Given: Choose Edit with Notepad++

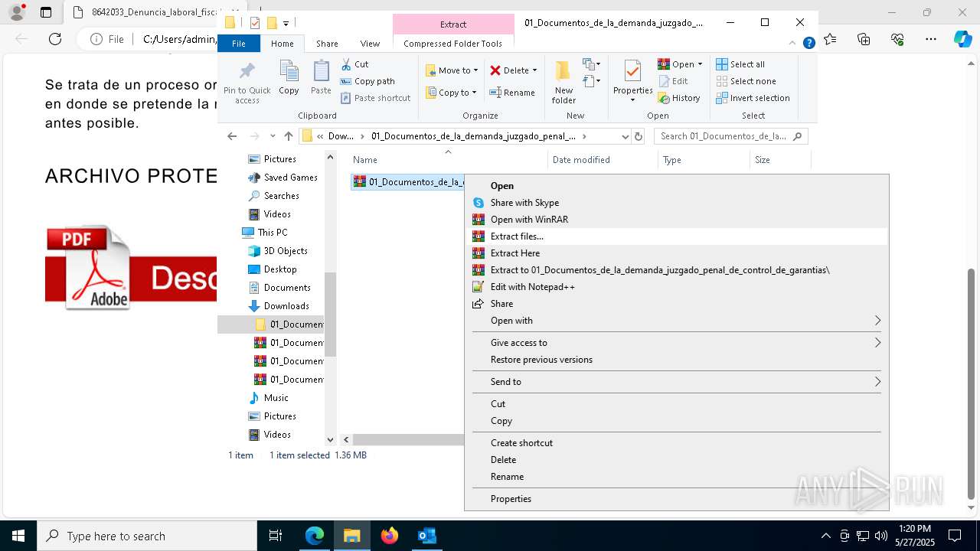Looking at the screenshot, I should (x=676, y=287).
